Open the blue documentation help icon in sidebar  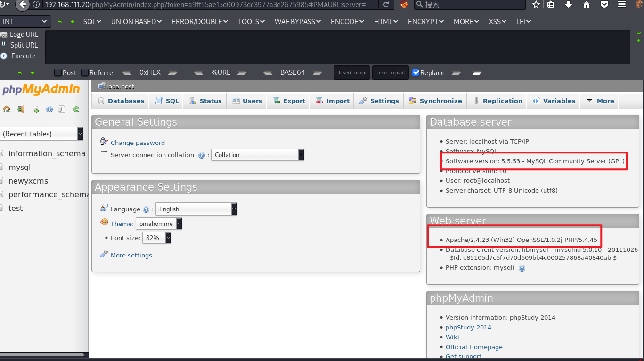click(49, 109)
